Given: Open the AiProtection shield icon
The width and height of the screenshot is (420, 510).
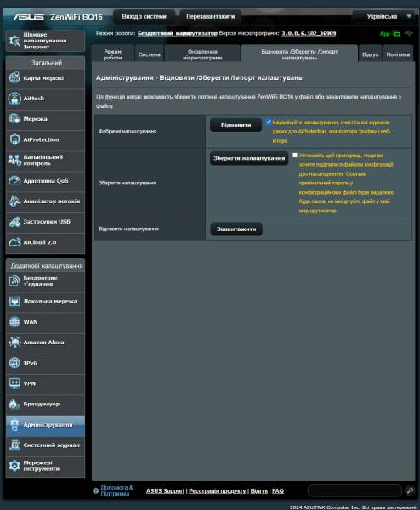Looking at the screenshot, I should (14, 139).
